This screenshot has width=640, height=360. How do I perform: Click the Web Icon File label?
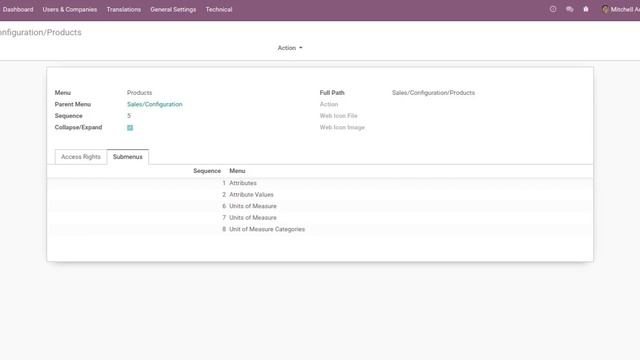pyautogui.click(x=338, y=116)
